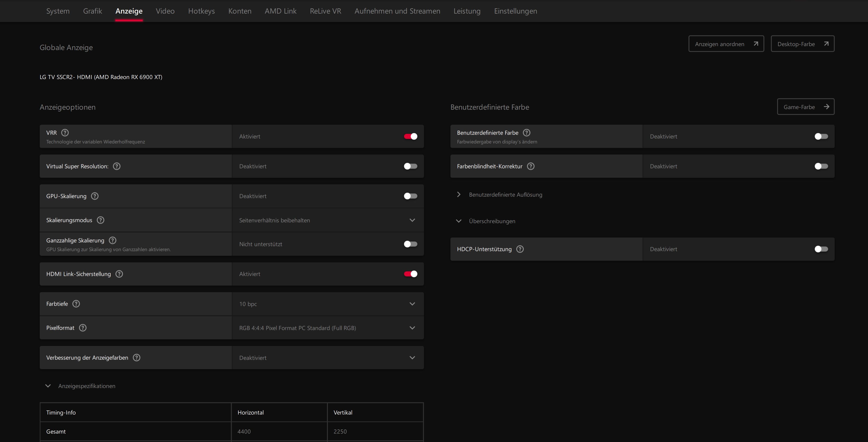The width and height of the screenshot is (868, 442).
Task: Click GPU-Skalierung help icon
Action: pyautogui.click(x=95, y=196)
